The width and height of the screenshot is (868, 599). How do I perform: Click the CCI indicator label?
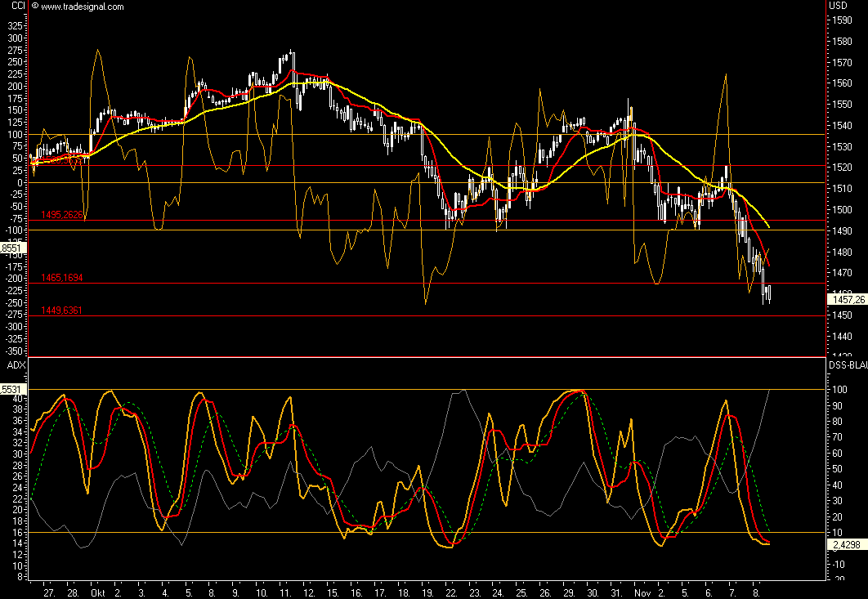(x=13, y=6)
